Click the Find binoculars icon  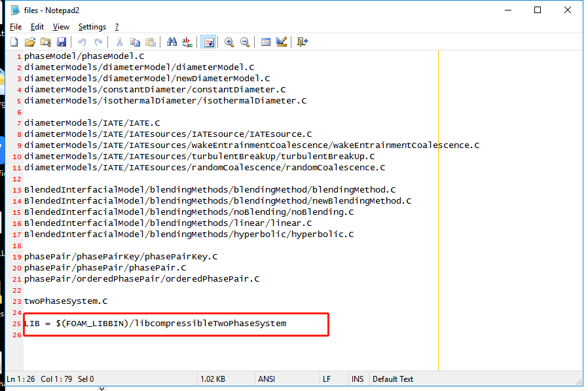[x=172, y=42]
